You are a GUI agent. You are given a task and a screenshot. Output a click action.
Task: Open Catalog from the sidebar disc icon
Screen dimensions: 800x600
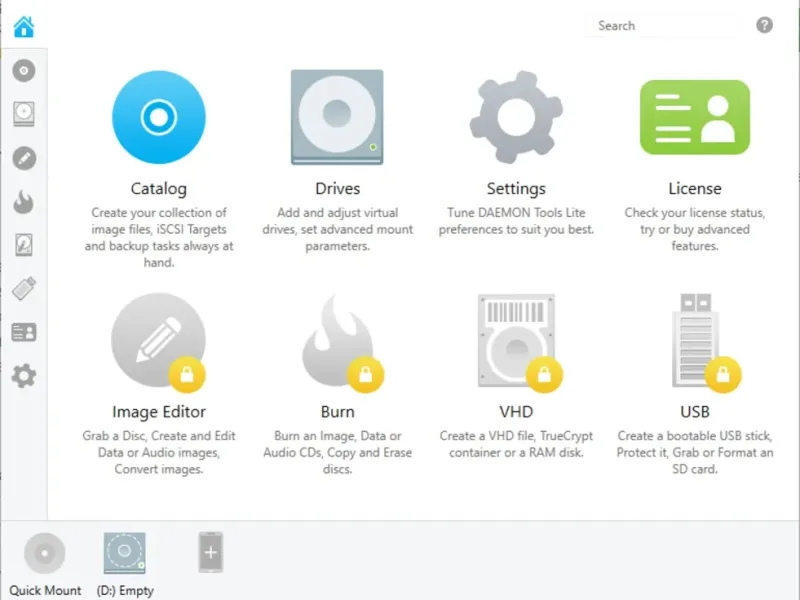point(24,70)
